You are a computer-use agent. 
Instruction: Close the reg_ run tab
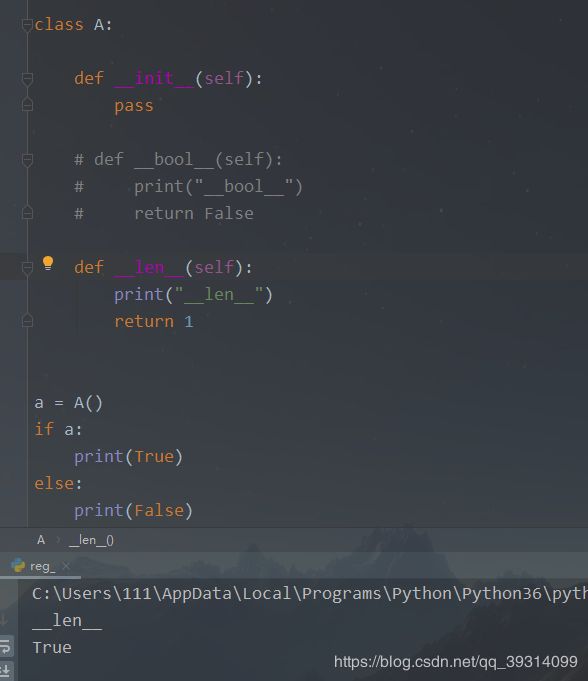point(66,566)
